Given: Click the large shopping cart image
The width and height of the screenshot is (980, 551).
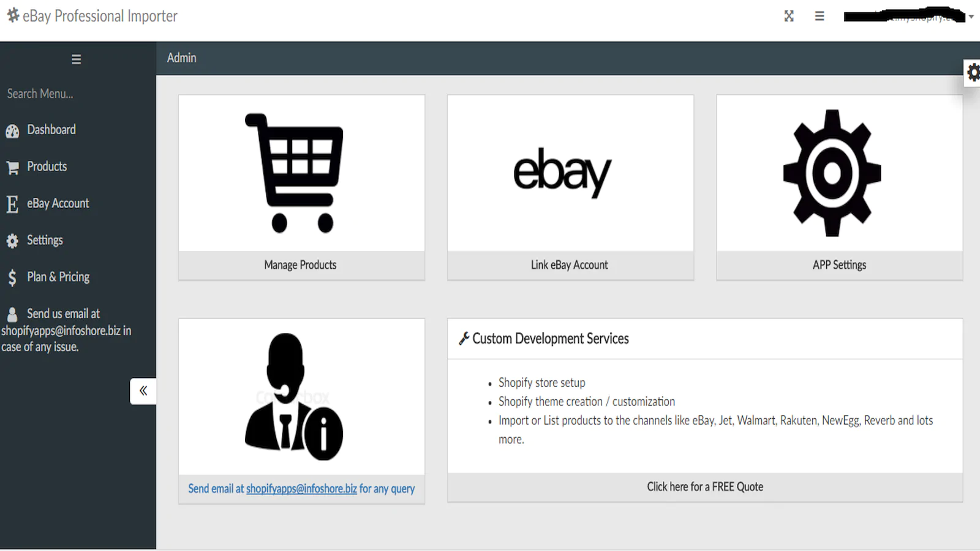Looking at the screenshot, I should [x=295, y=173].
